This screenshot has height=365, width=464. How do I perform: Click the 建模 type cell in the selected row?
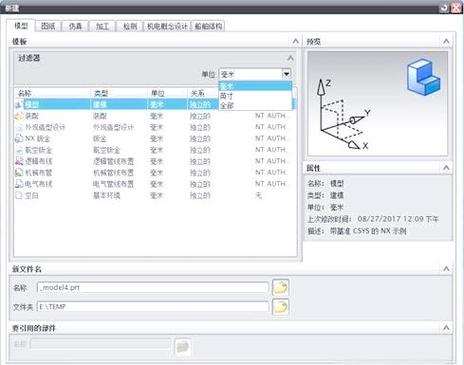(x=100, y=105)
